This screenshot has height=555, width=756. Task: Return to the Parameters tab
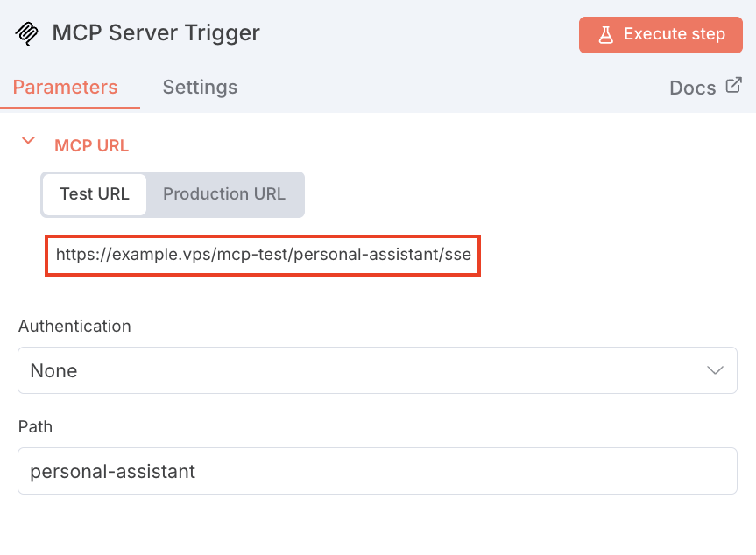pyautogui.click(x=66, y=87)
